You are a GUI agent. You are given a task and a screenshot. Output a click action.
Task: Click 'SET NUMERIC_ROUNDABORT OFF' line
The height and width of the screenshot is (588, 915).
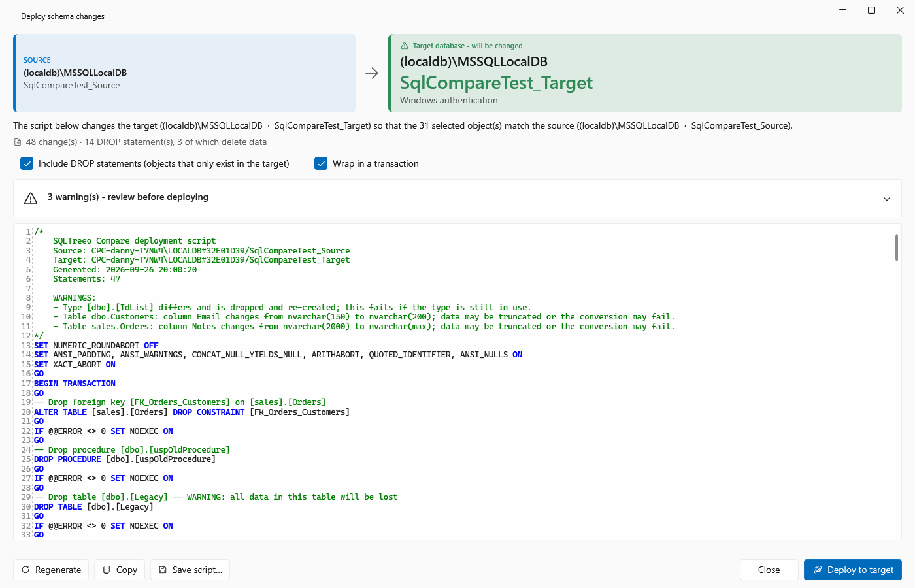tap(96, 346)
